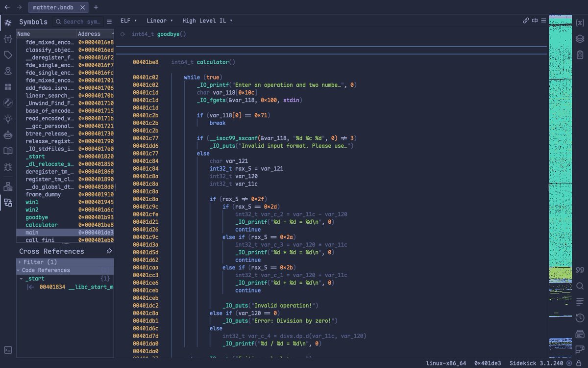The height and width of the screenshot is (368, 588).
Task: Select the calculator symbol
Action: point(42,225)
